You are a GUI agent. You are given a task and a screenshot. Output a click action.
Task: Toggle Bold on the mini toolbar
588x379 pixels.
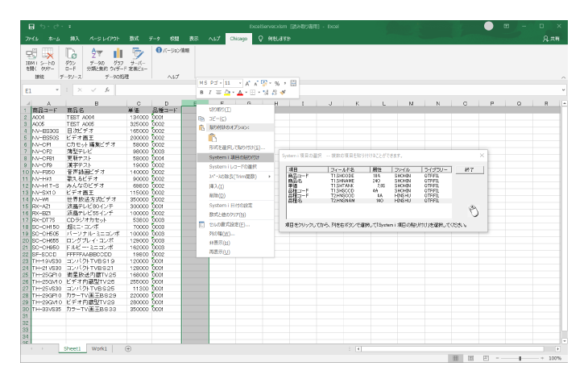[201, 92]
